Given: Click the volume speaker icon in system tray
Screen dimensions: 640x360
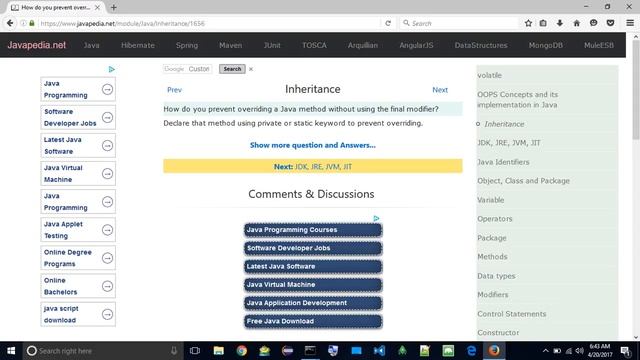Looking at the screenshot, I should tap(579, 351).
